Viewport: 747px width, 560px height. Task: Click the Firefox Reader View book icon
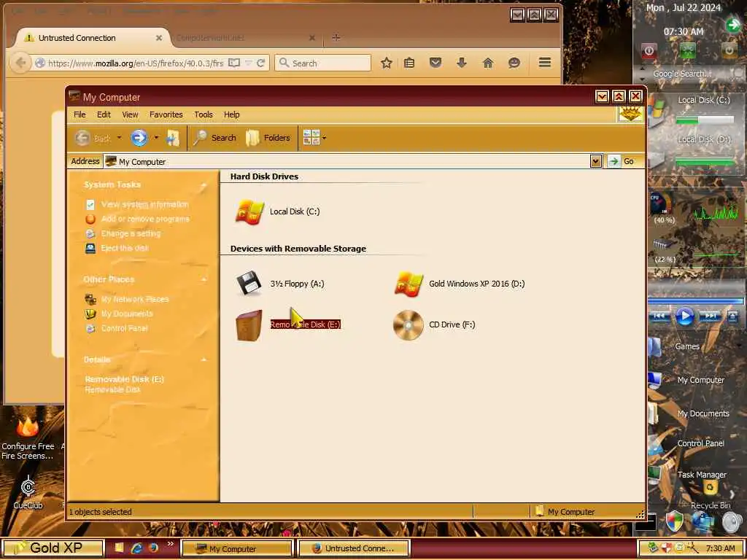click(234, 63)
